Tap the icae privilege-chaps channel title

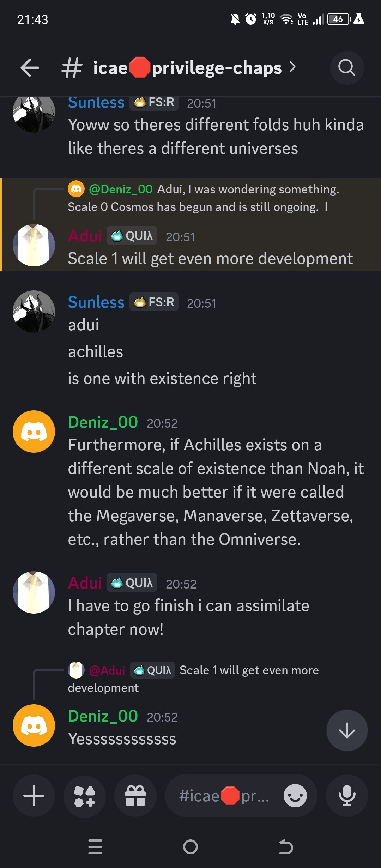[x=187, y=68]
